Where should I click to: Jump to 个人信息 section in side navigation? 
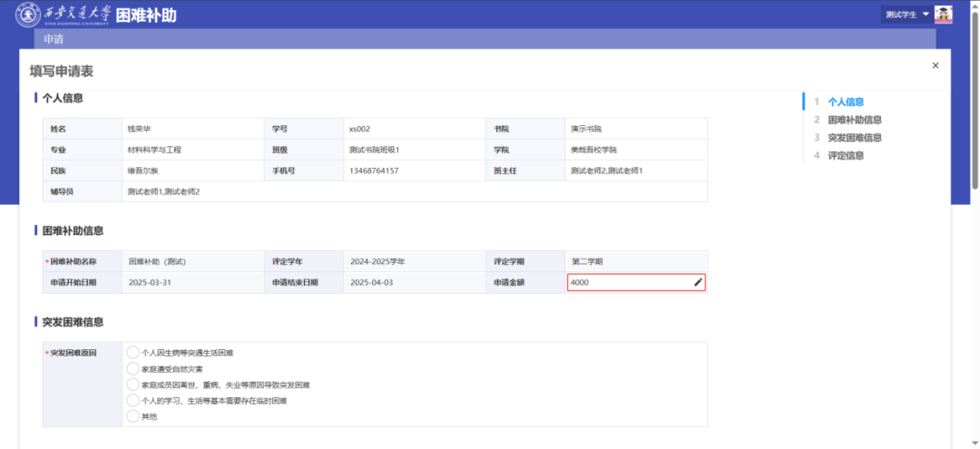[845, 102]
